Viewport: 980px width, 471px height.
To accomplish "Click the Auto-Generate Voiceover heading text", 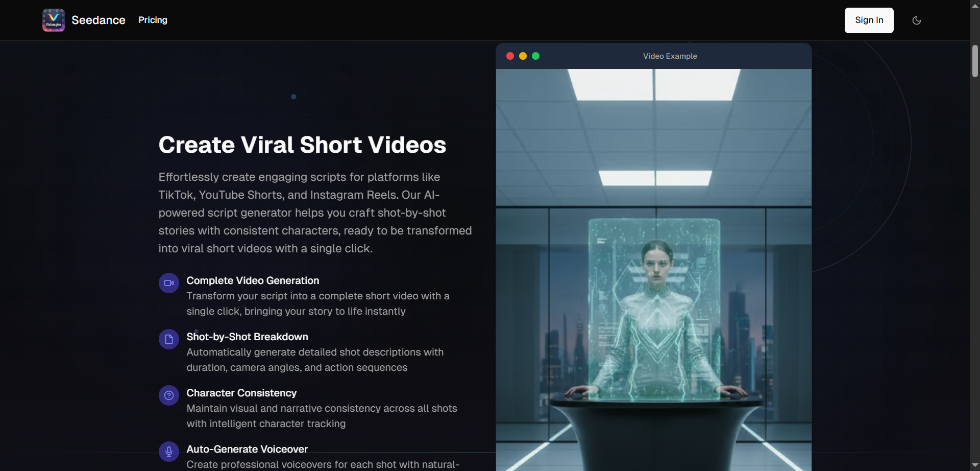I will (x=247, y=449).
